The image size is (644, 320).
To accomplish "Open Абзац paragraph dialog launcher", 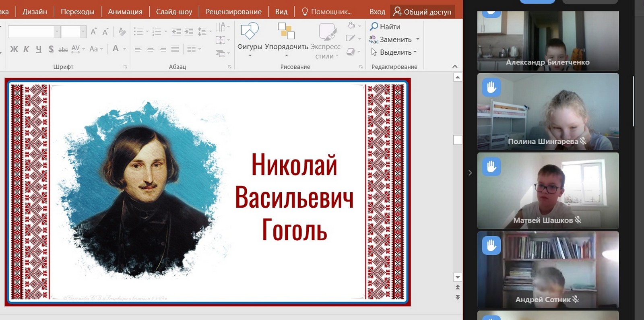I will pyautogui.click(x=230, y=67).
